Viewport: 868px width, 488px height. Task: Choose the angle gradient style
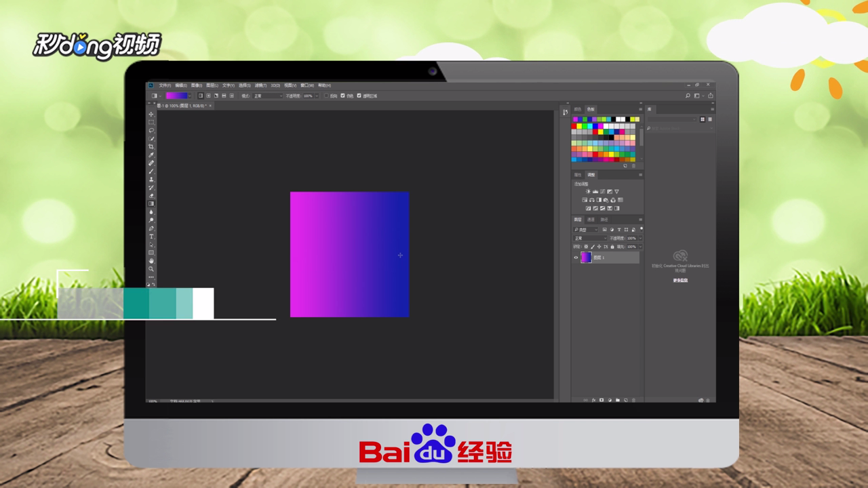tap(216, 96)
